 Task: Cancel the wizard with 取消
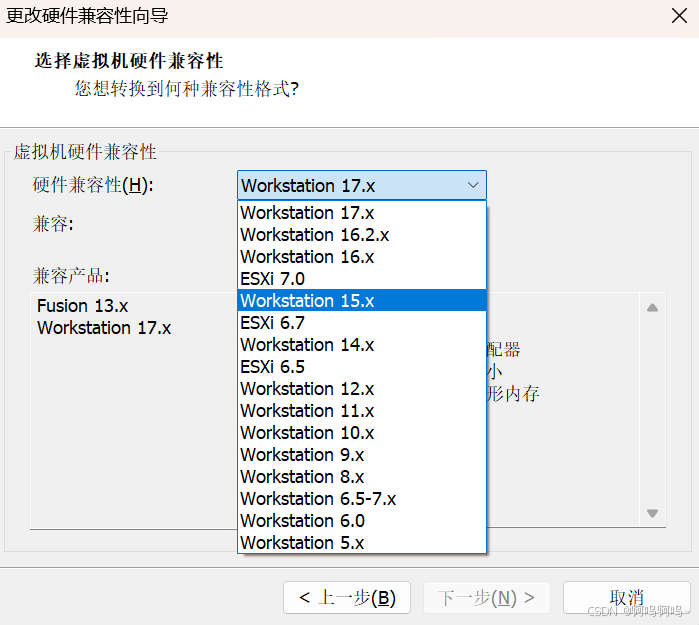coord(626,597)
